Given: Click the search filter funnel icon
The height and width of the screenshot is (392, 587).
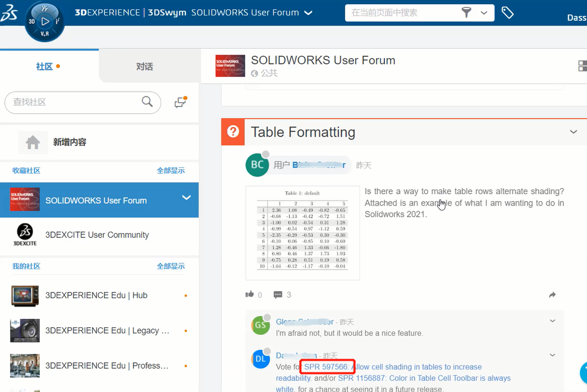Looking at the screenshot, I should pos(467,13).
